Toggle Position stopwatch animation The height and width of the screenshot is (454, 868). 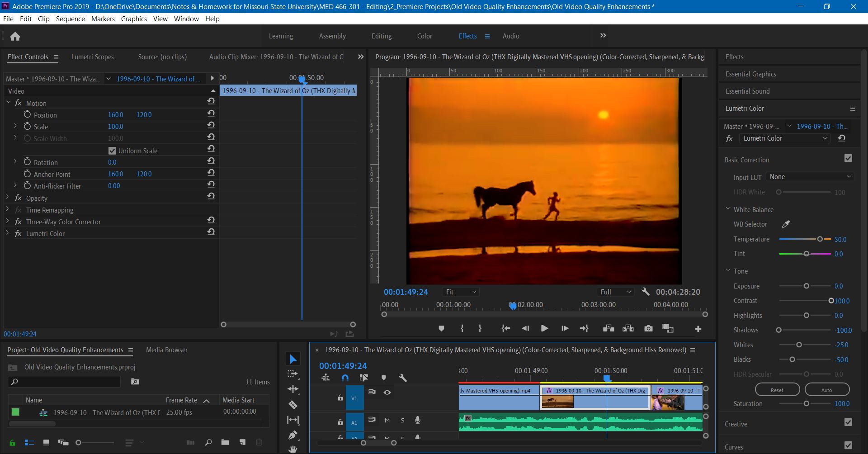[27, 114]
